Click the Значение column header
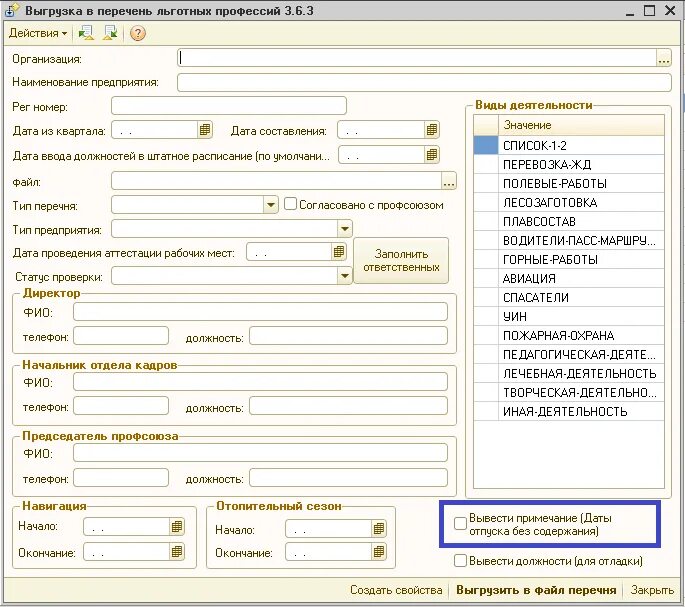685x607 pixels. pos(581,125)
